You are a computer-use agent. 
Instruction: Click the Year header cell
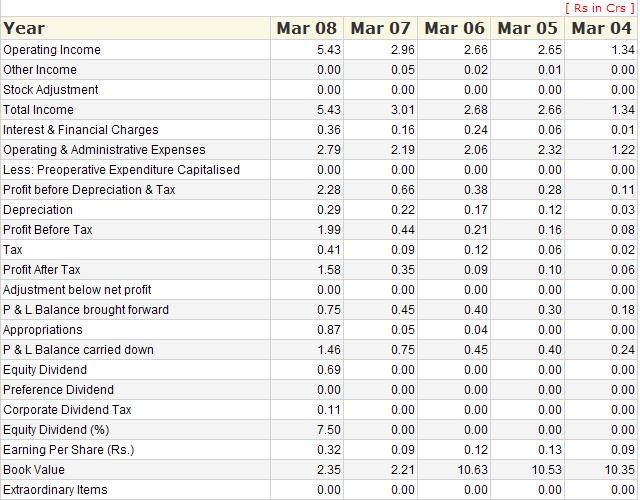[x=24, y=28]
